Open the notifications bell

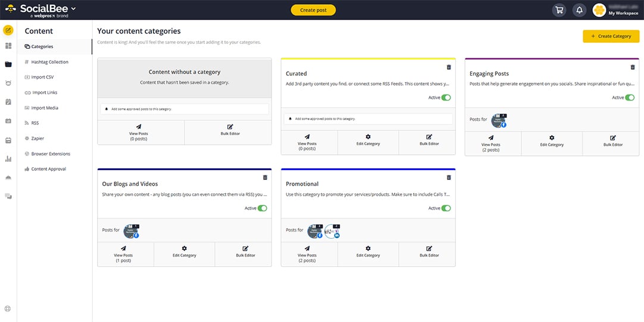[579, 10]
